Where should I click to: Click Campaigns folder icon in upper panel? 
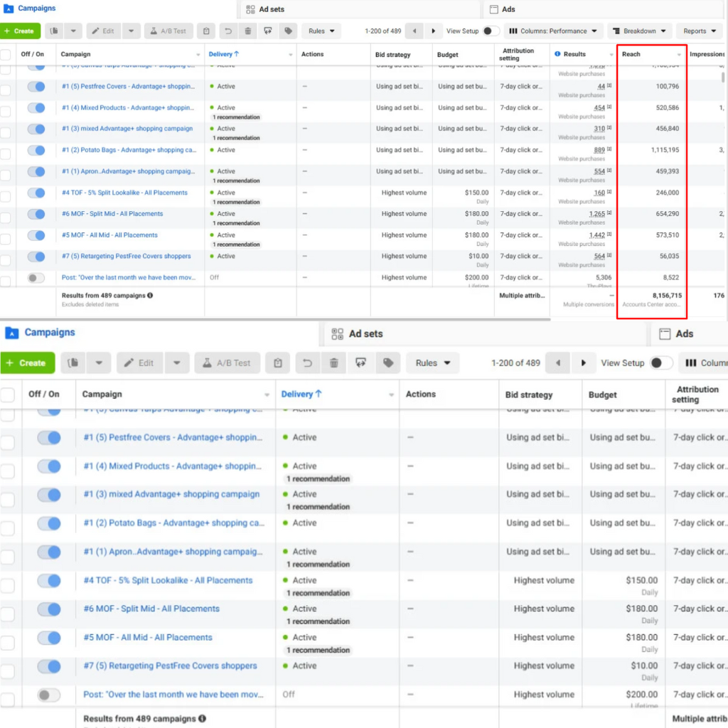(x=9, y=9)
